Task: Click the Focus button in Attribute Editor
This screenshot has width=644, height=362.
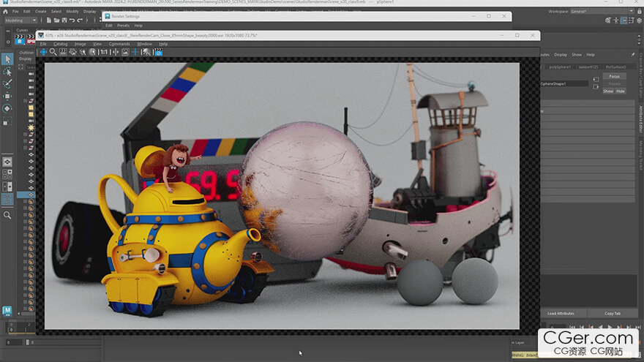Action: pyautogui.click(x=615, y=76)
